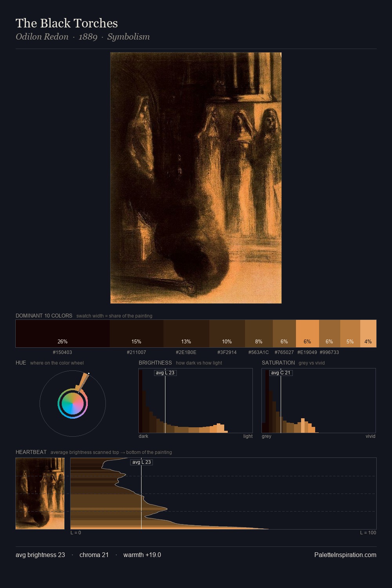Click hex code '#211007' text
The image size is (392, 588).
136,352
